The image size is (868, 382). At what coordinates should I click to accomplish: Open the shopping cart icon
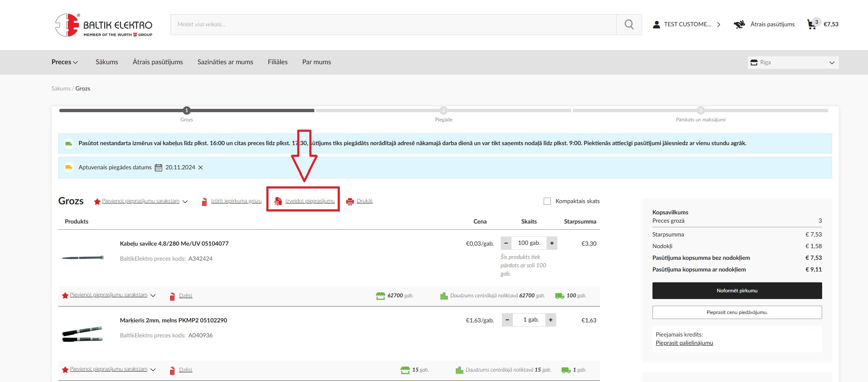[x=812, y=24]
